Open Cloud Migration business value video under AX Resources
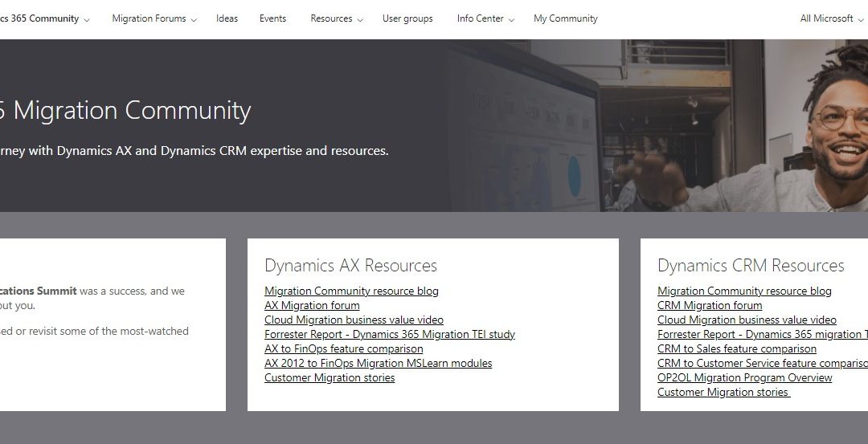The width and height of the screenshot is (868, 444). [354, 320]
